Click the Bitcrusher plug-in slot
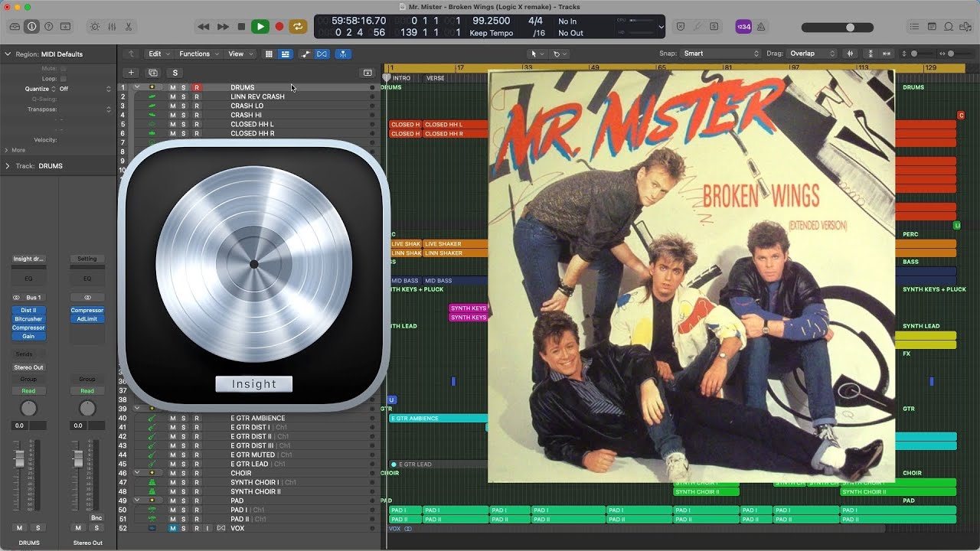 (28, 319)
